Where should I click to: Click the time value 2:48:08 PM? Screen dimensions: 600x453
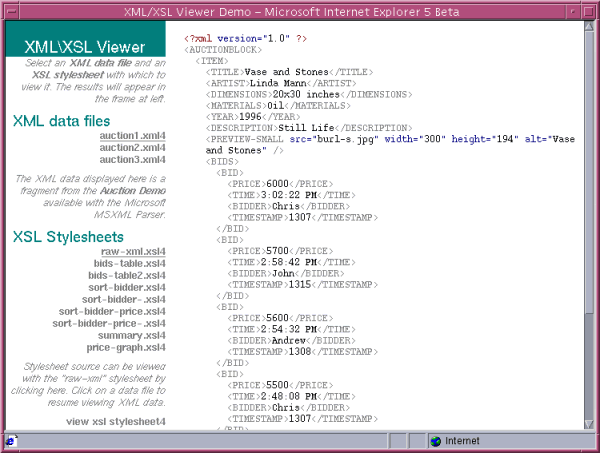tap(289, 396)
